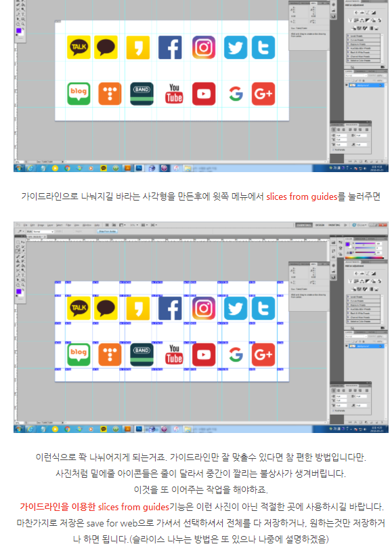392x557 pixels.
Task: Open the File menu in lower Photoshop window
Action: 26,225
